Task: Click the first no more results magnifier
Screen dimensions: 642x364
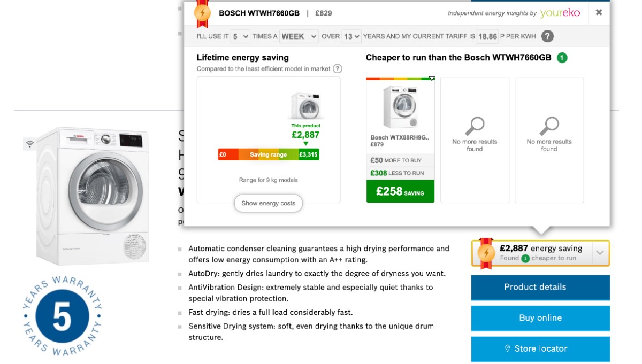Action: 475,127
